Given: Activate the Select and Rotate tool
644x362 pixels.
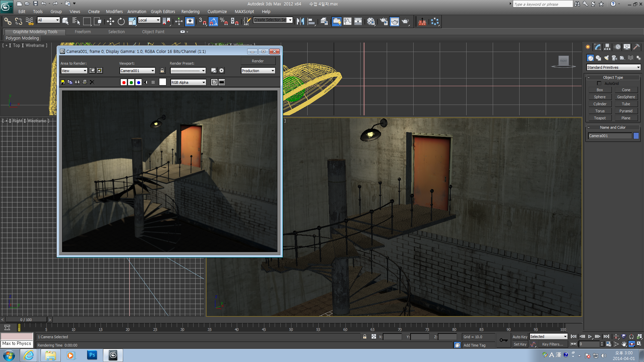Looking at the screenshot, I should coord(121,22).
